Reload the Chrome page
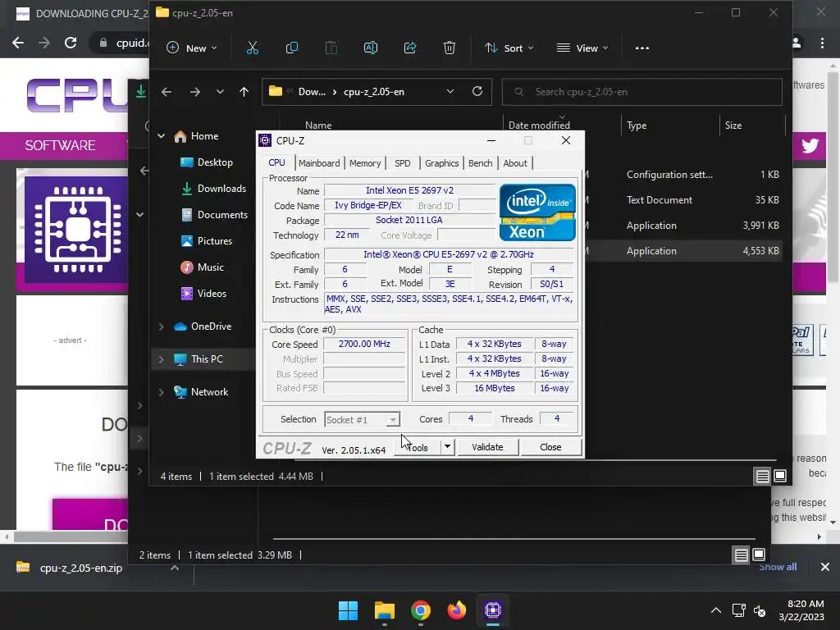 [71, 43]
